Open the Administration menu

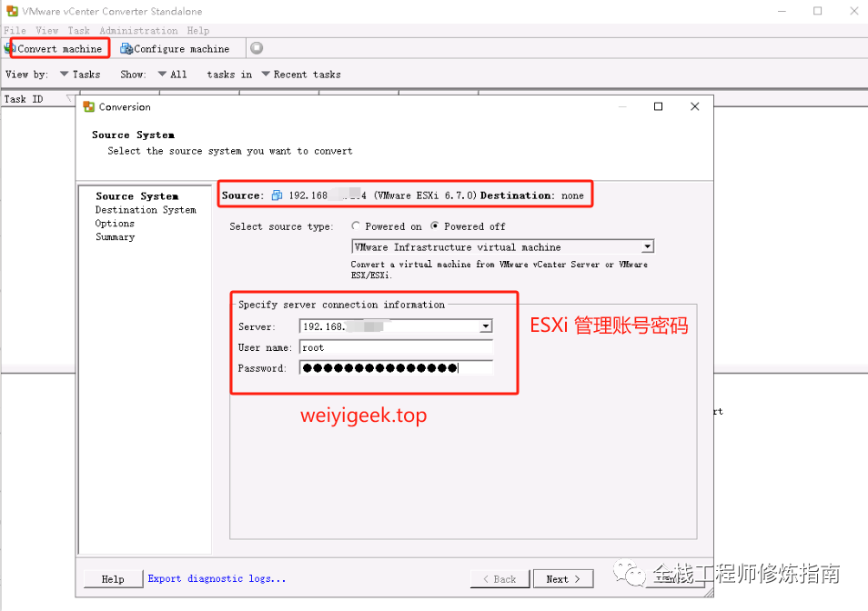[138, 30]
